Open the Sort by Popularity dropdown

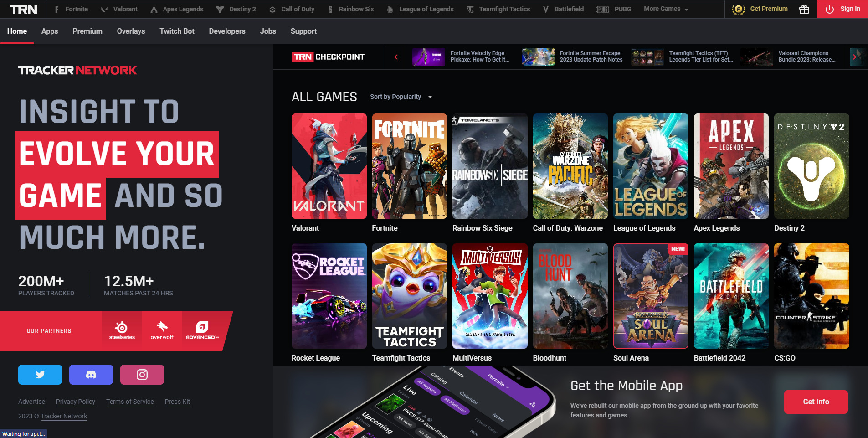coord(401,97)
